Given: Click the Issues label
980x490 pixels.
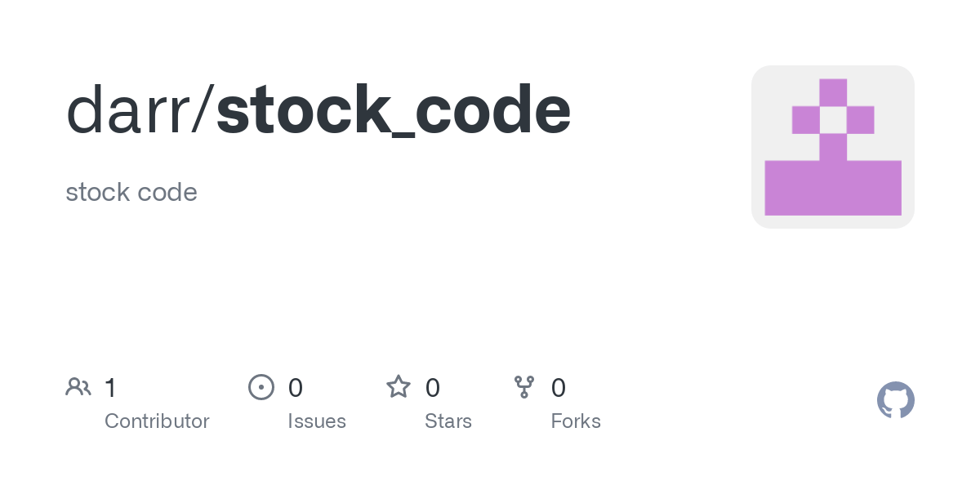Looking at the screenshot, I should [x=317, y=421].
